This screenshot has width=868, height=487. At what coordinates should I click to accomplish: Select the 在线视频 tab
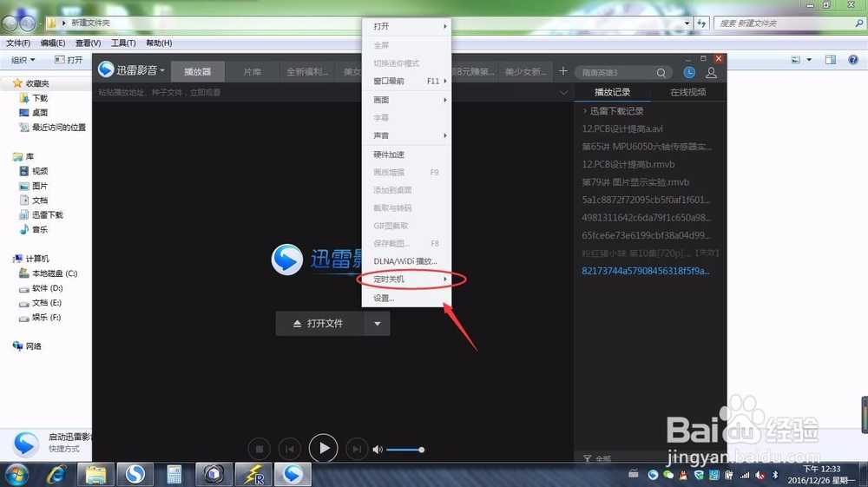[x=687, y=92]
